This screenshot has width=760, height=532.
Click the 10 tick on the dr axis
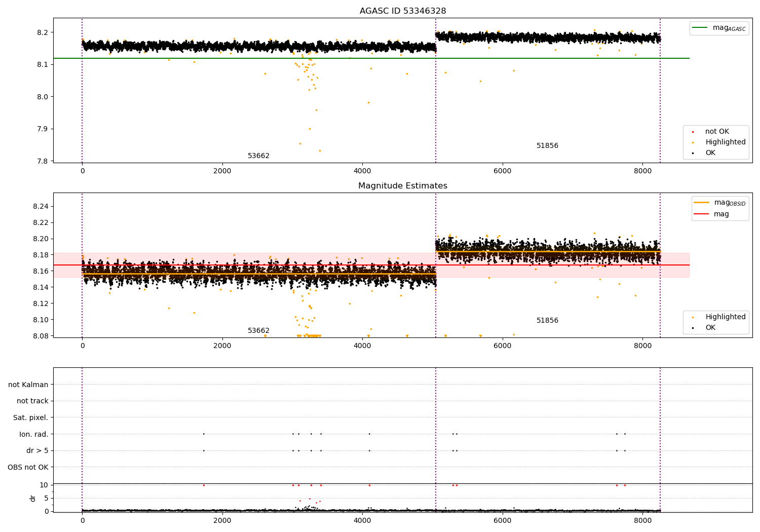[x=44, y=485]
